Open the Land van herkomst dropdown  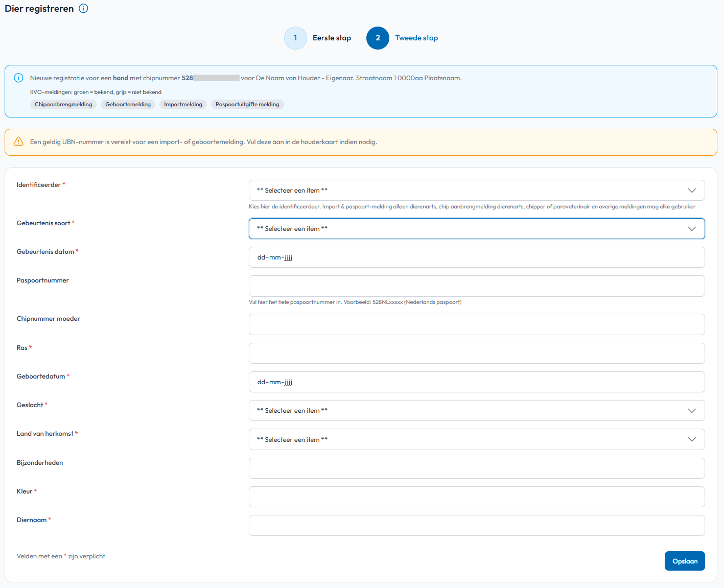click(477, 439)
